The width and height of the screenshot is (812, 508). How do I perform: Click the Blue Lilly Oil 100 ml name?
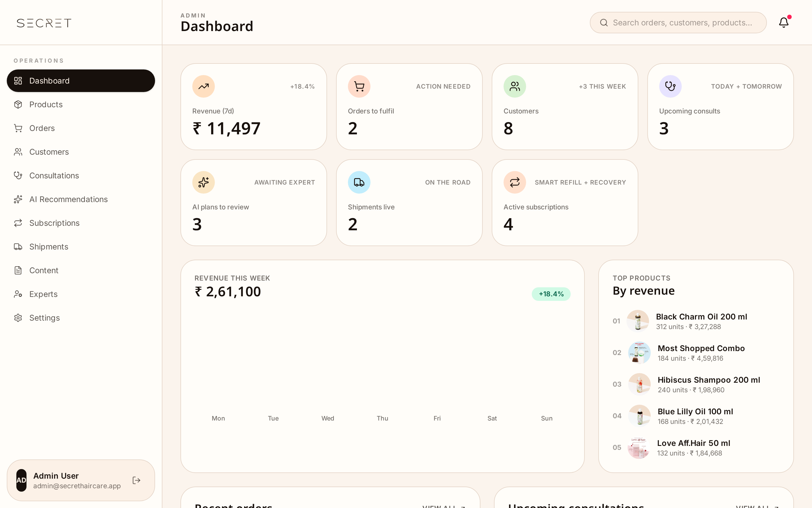tap(695, 411)
